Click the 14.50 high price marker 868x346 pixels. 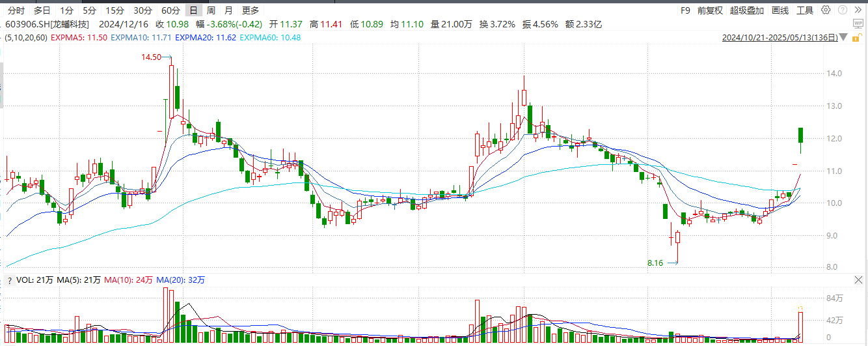click(150, 57)
